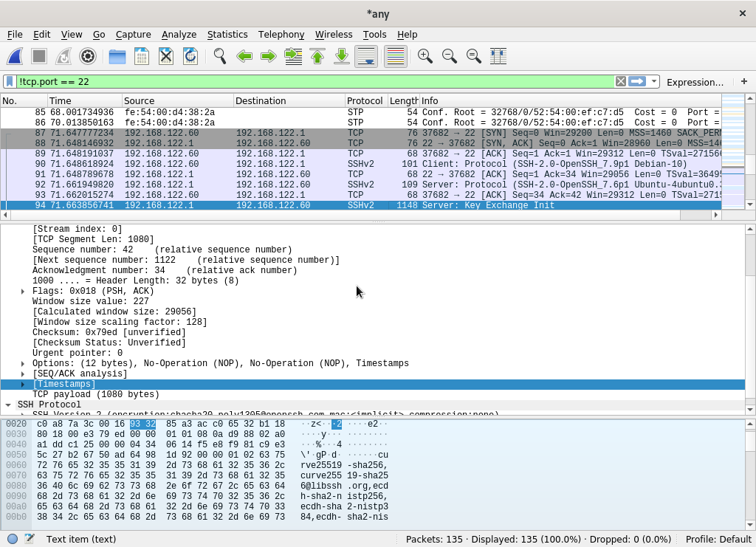Image resolution: width=756 pixels, height=547 pixels.
Task: Click the resize columns icon
Action: [x=500, y=56]
